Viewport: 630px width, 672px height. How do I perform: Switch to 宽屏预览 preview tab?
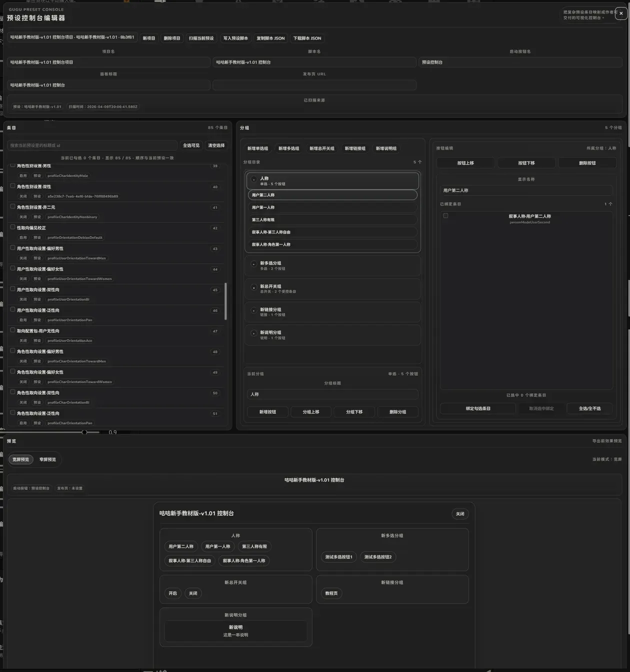click(20, 459)
